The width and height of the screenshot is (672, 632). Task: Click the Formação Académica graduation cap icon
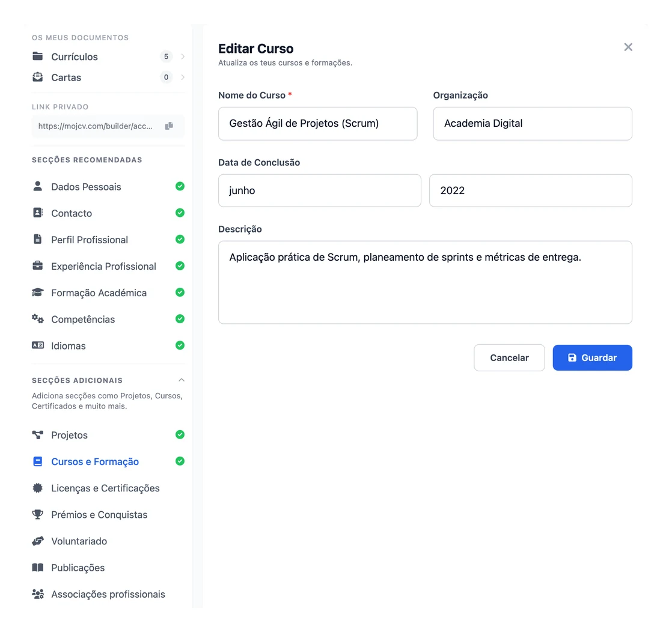(38, 293)
